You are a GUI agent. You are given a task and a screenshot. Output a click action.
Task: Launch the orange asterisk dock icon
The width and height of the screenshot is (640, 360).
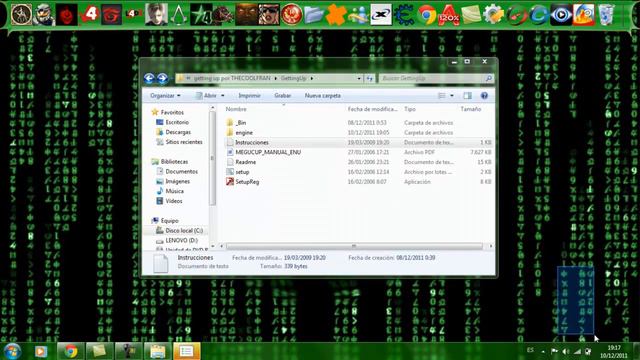(x=336, y=15)
